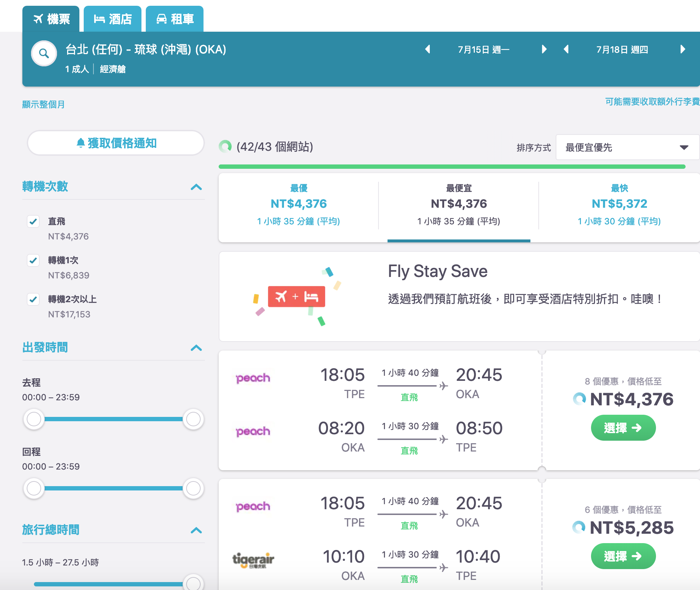The height and width of the screenshot is (590, 700).
Task: Go to previous return date arrow
Action: [566, 49]
